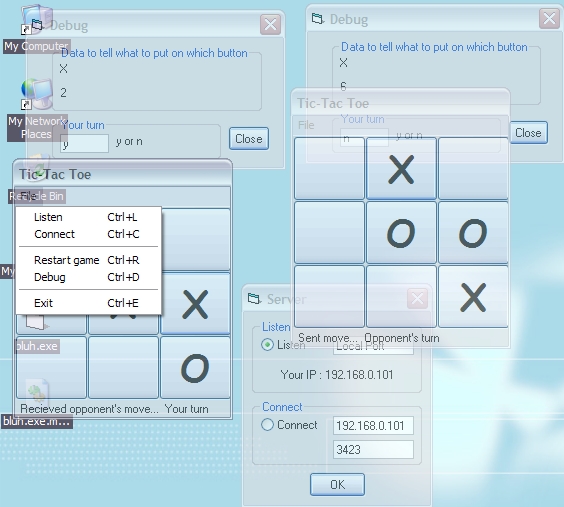This screenshot has height=507, width=564.
Task: Click the center O tile on right board
Action: pos(401,233)
